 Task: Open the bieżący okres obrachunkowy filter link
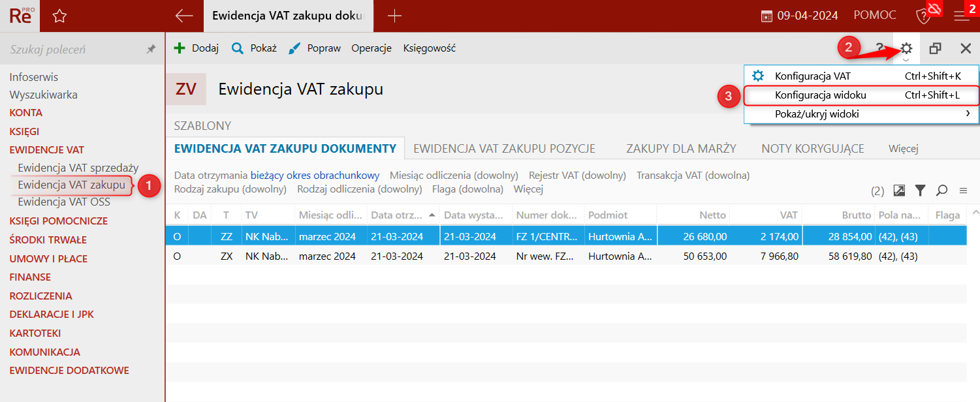tap(315, 176)
